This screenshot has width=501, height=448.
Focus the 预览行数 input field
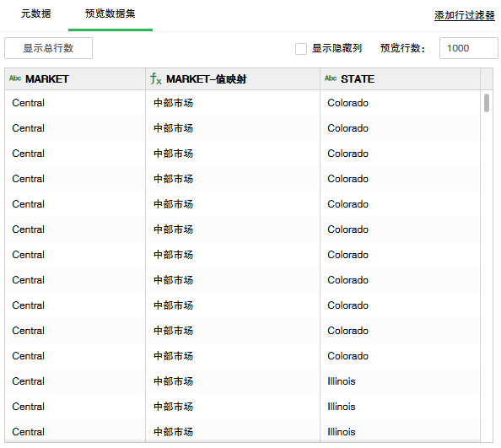point(468,48)
